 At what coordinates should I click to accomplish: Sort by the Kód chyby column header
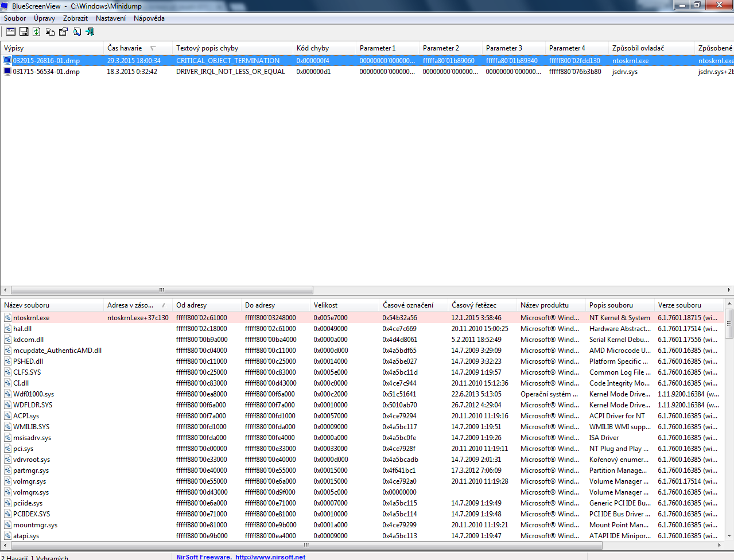click(324, 48)
